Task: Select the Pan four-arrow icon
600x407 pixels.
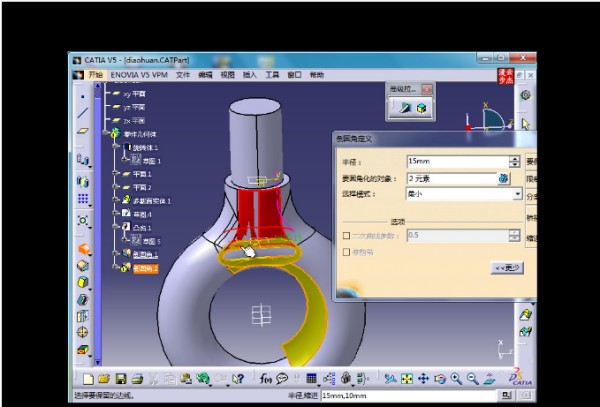Action: pyautogui.click(x=424, y=379)
